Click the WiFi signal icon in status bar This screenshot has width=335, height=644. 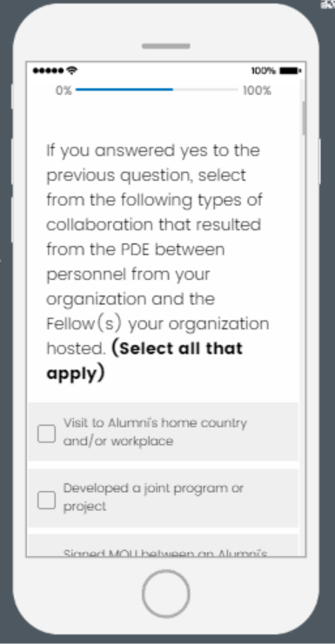tap(72, 70)
